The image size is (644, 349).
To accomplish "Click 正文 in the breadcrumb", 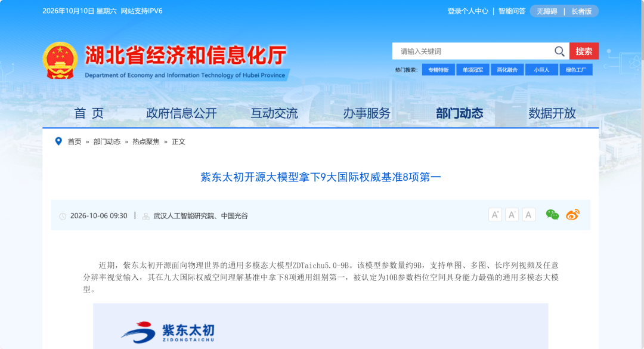I will click(178, 142).
